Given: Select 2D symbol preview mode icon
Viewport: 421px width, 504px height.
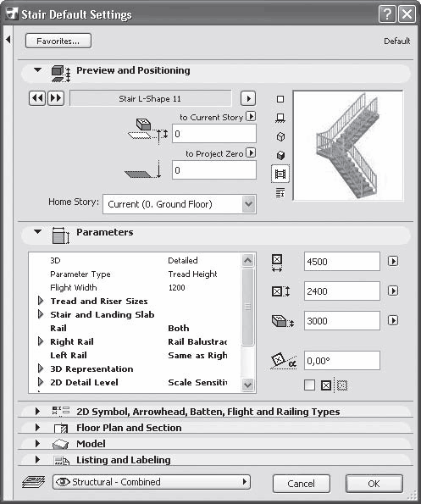Looking at the screenshot, I should (x=280, y=99).
